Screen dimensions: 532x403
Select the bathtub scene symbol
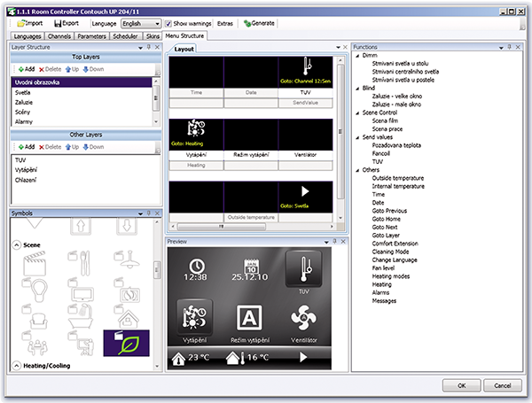81,316
